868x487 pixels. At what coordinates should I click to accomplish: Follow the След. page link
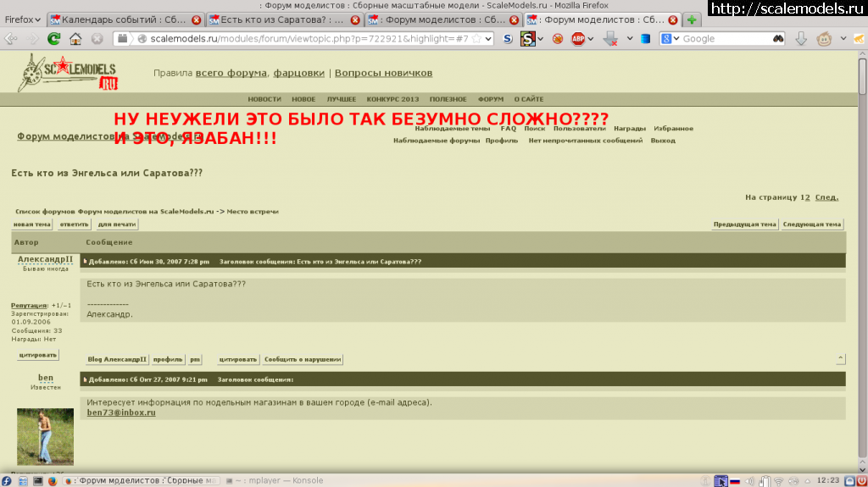click(x=826, y=197)
